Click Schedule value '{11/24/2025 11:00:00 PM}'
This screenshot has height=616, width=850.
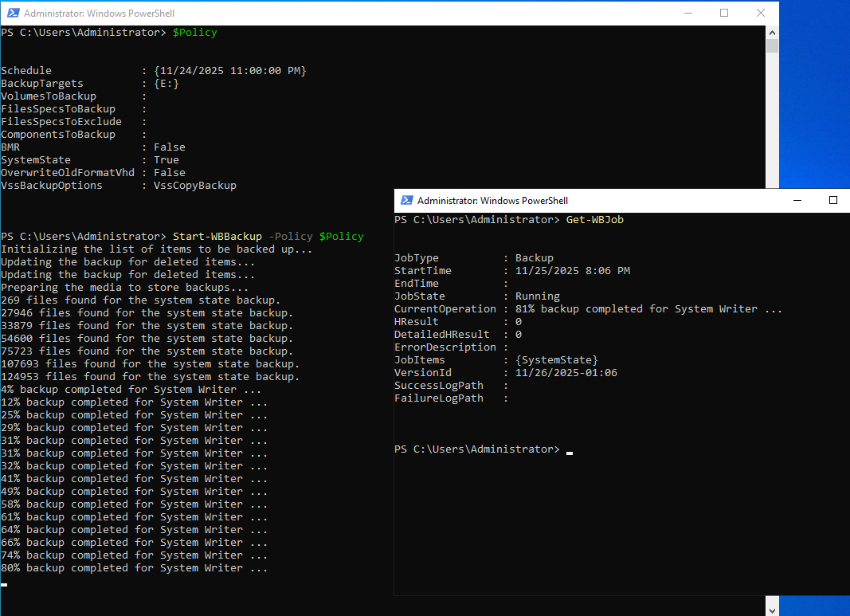click(230, 70)
